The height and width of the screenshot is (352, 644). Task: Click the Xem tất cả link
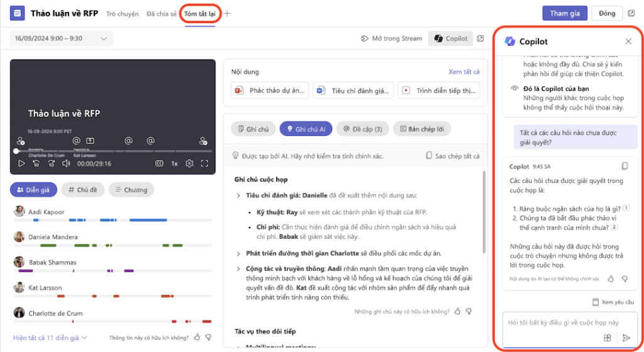464,72
